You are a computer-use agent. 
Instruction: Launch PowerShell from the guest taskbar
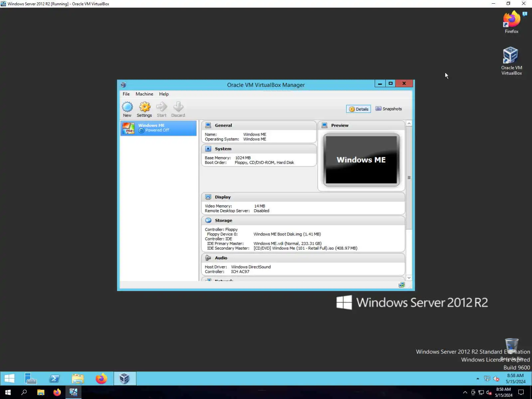coord(54,378)
